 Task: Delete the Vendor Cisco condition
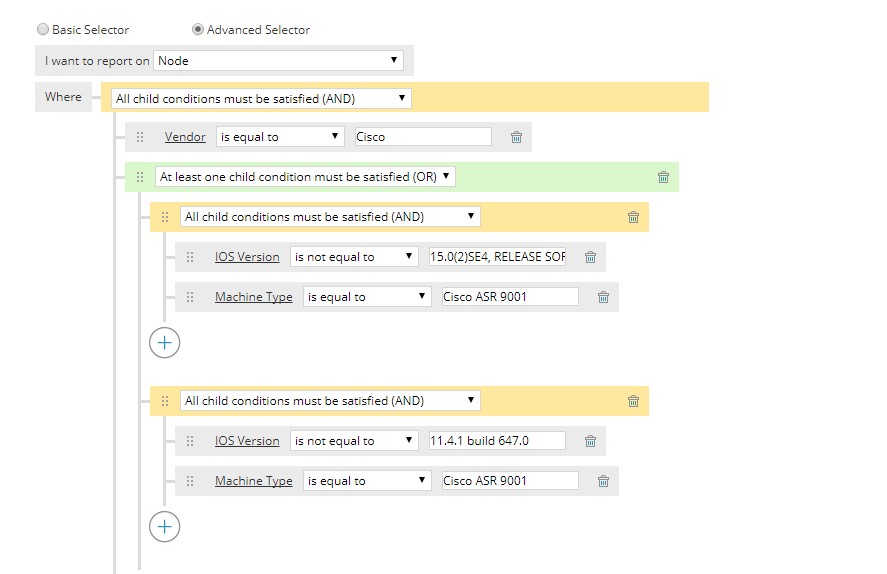[x=516, y=137]
